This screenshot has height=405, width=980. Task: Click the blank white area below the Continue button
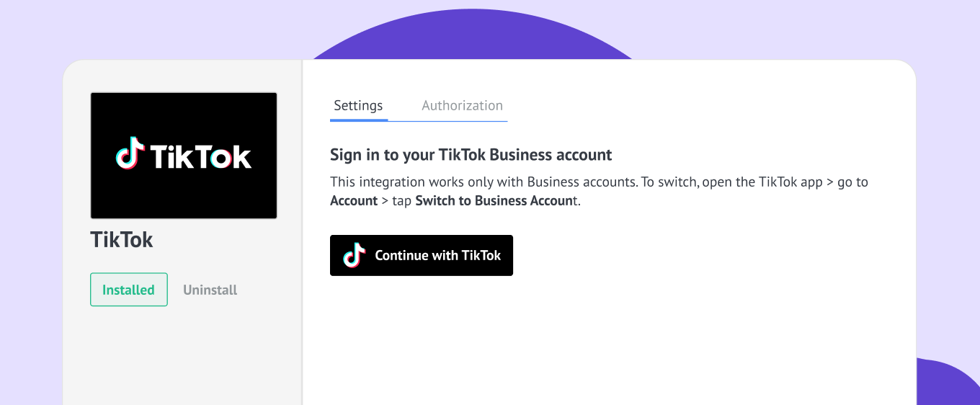609,340
